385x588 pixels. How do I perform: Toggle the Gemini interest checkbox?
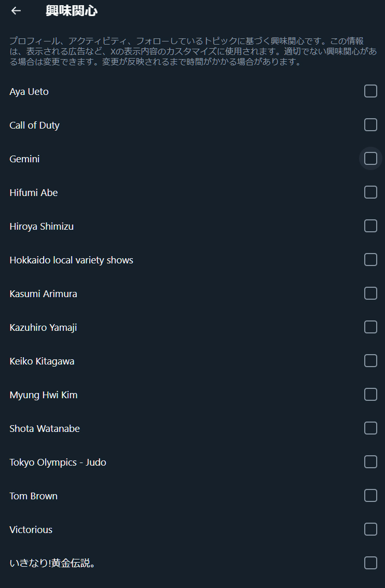tap(370, 159)
